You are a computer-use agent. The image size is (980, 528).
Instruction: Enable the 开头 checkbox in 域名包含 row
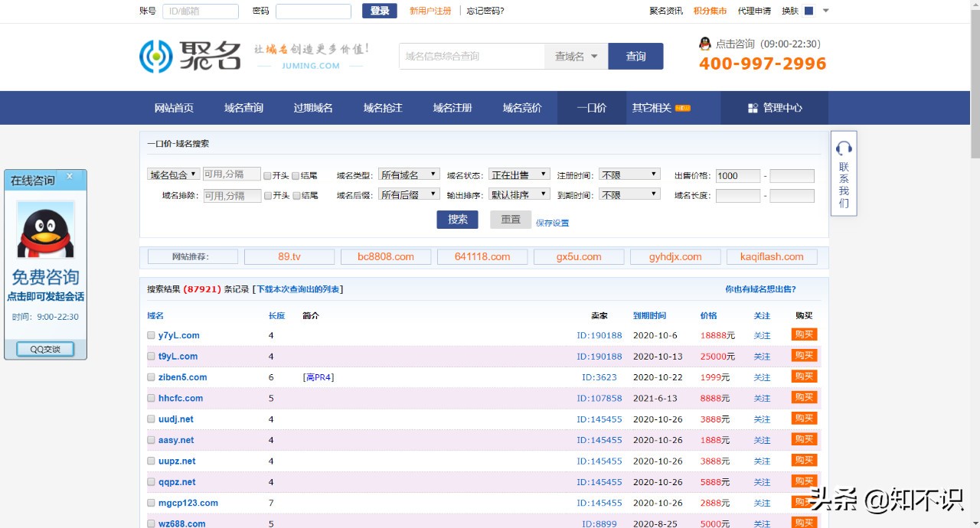[267, 174]
